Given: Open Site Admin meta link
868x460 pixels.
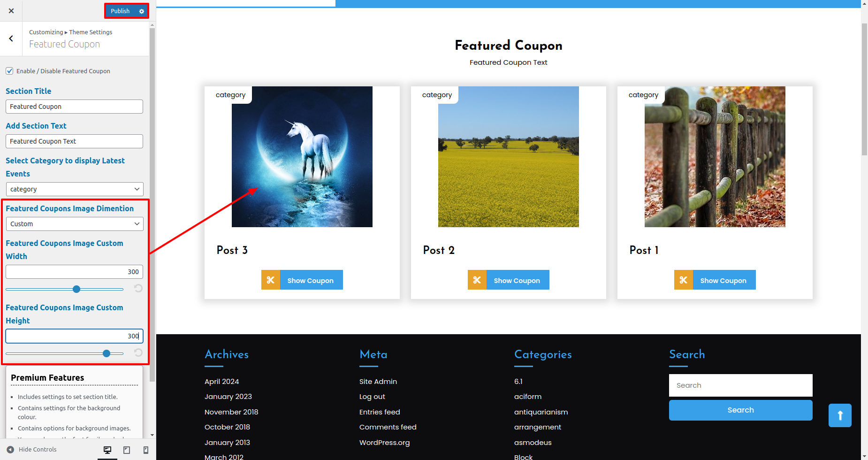Looking at the screenshot, I should pos(378,382).
